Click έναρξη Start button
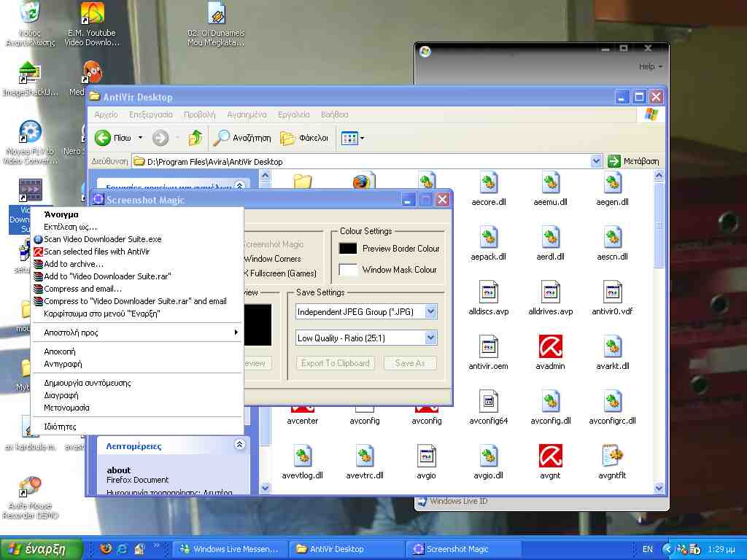The width and height of the screenshot is (747, 560). [42, 549]
